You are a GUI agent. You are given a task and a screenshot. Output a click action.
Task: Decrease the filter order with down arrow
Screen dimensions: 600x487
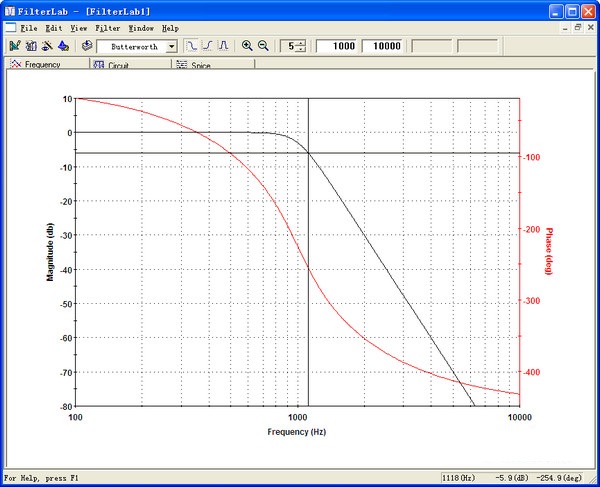tap(301, 49)
